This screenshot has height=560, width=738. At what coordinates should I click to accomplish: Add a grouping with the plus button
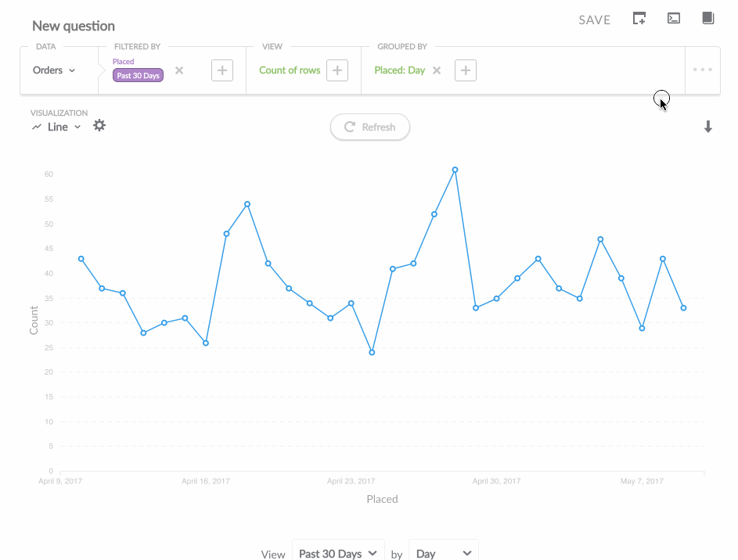465,70
